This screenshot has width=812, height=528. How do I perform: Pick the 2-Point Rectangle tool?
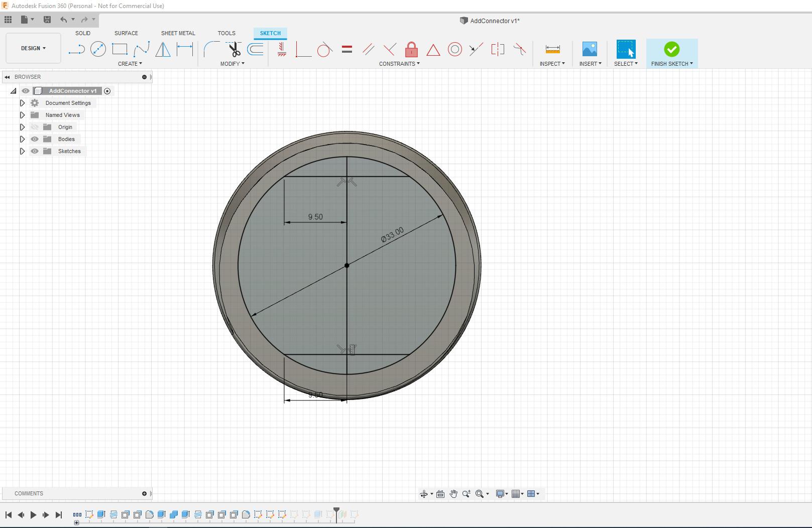coord(120,49)
